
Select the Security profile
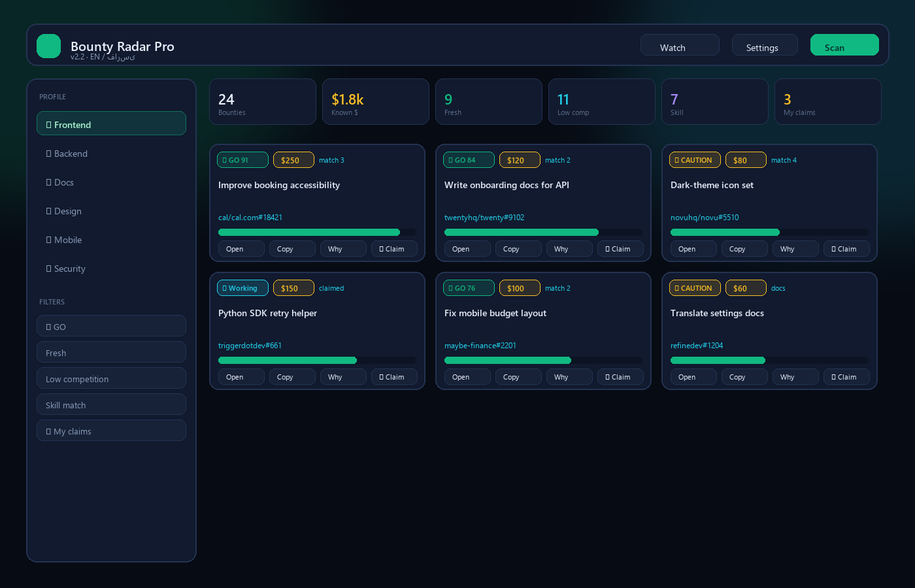tap(111, 269)
